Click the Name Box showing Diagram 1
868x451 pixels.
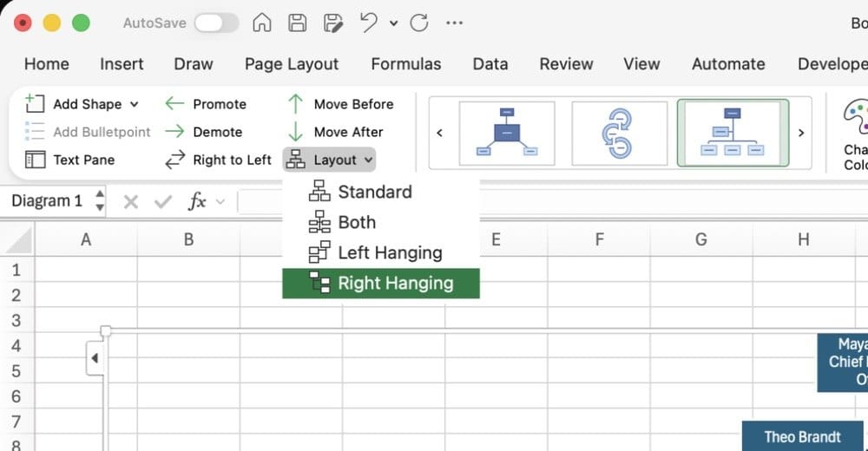[x=47, y=200]
